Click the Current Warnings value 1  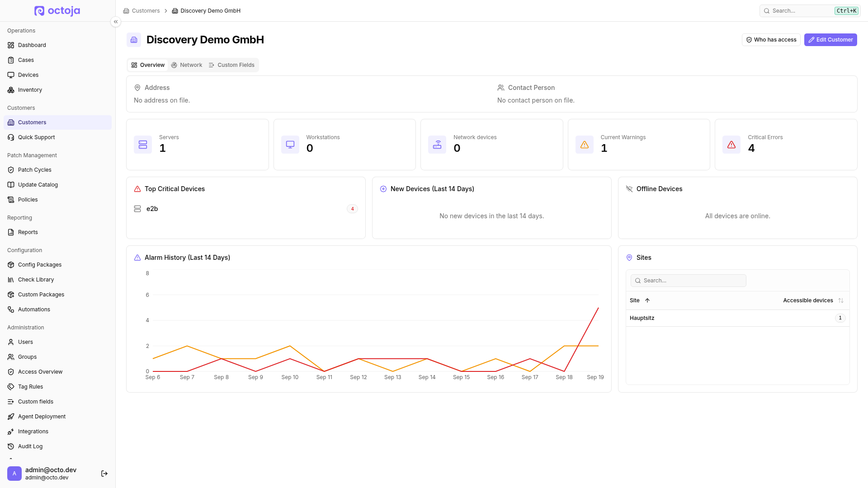[x=604, y=148]
